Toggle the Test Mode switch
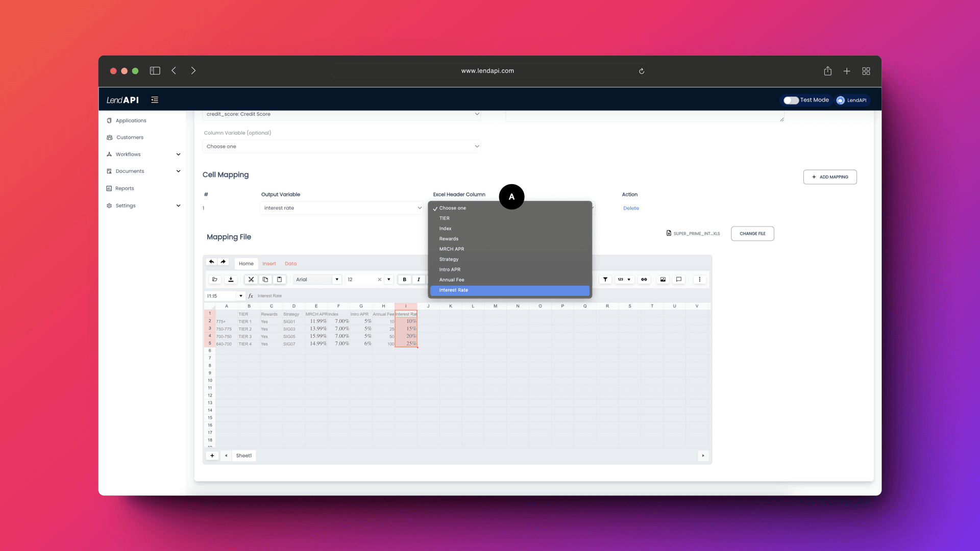Viewport: 980px width, 551px height. [791, 99]
